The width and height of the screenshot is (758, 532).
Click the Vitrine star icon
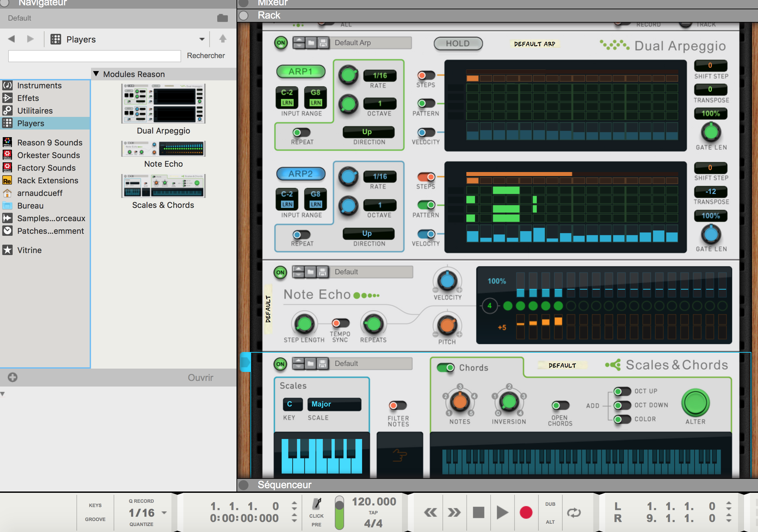8,250
